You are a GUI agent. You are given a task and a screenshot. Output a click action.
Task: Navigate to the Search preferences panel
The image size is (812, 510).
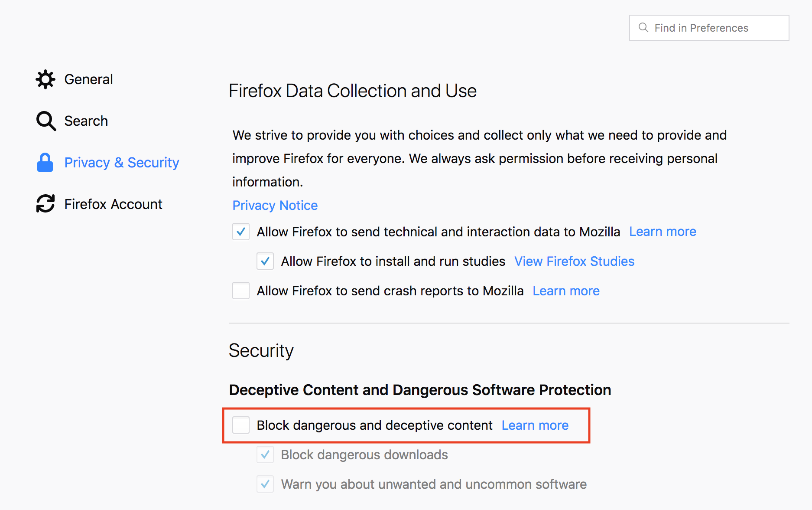coord(86,121)
